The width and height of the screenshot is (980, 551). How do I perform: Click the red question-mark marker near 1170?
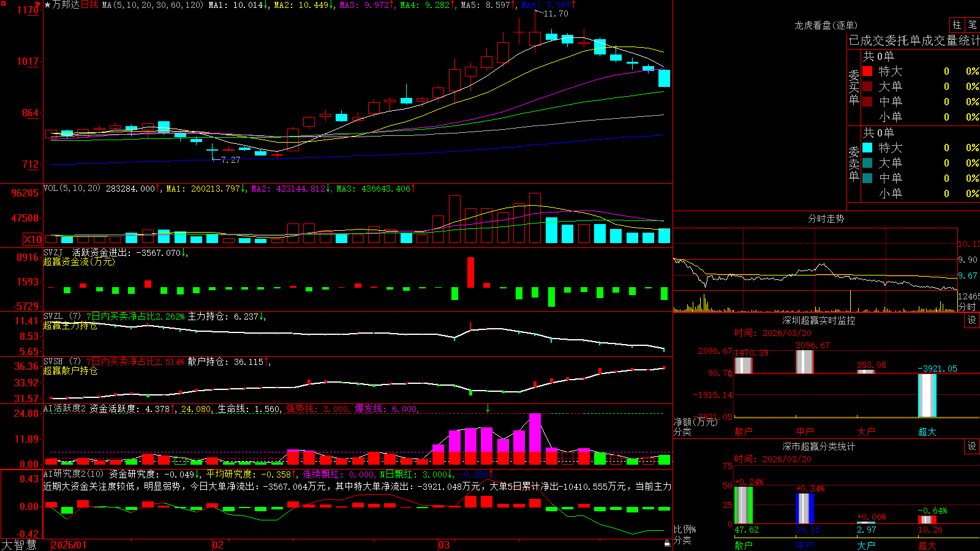coord(37,5)
